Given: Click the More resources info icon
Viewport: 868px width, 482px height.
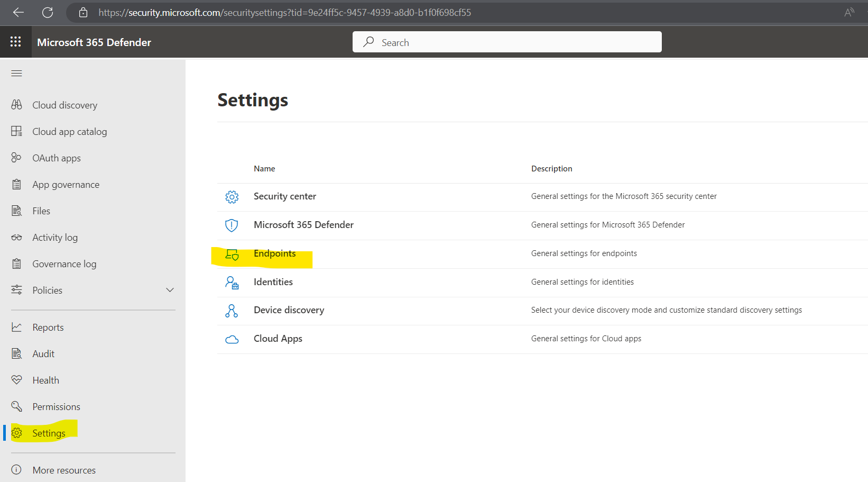Looking at the screenshot, I should pos(17,470).
